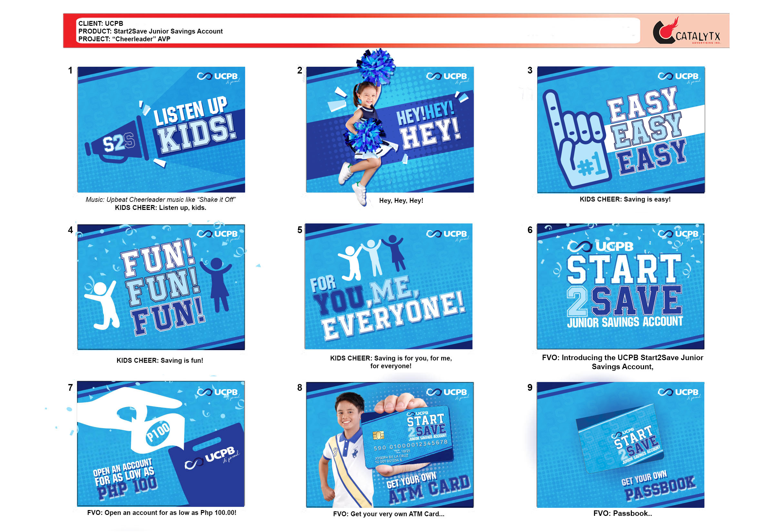
Task: Click 'PRODUCT: Start2Save Junior Savings Account' text
Action: (150, 31)
